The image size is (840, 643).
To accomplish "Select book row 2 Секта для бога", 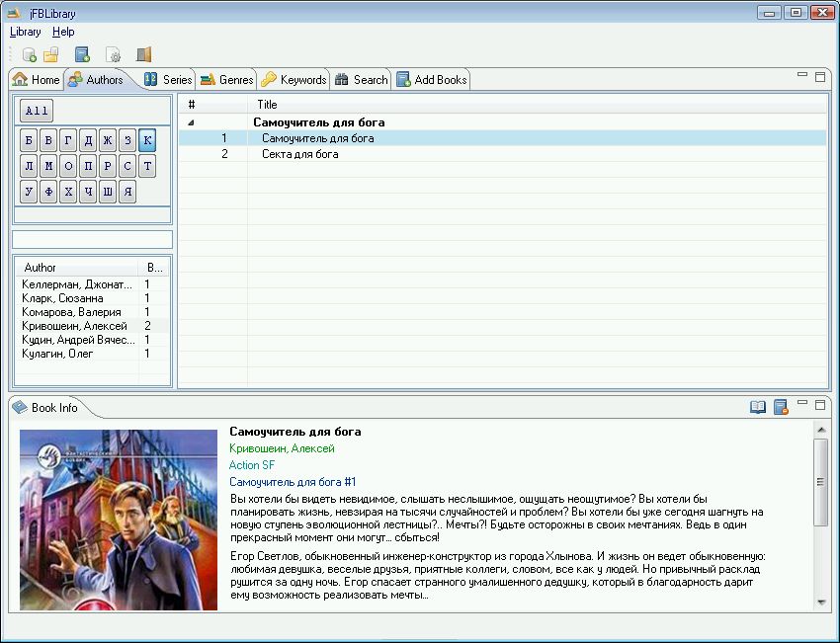I will click(502, 154).
